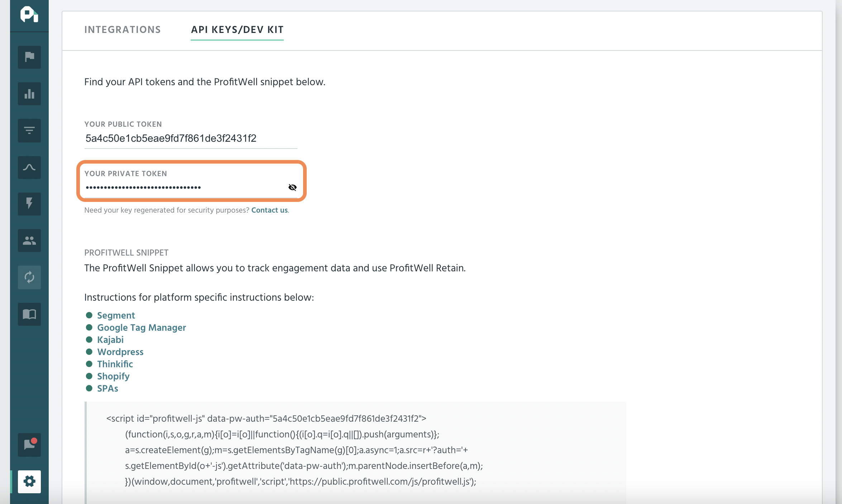The height and width of the screenshot is (504, 842).
Task: Open SPAs instructions link
Action: (x=107, y=388)
